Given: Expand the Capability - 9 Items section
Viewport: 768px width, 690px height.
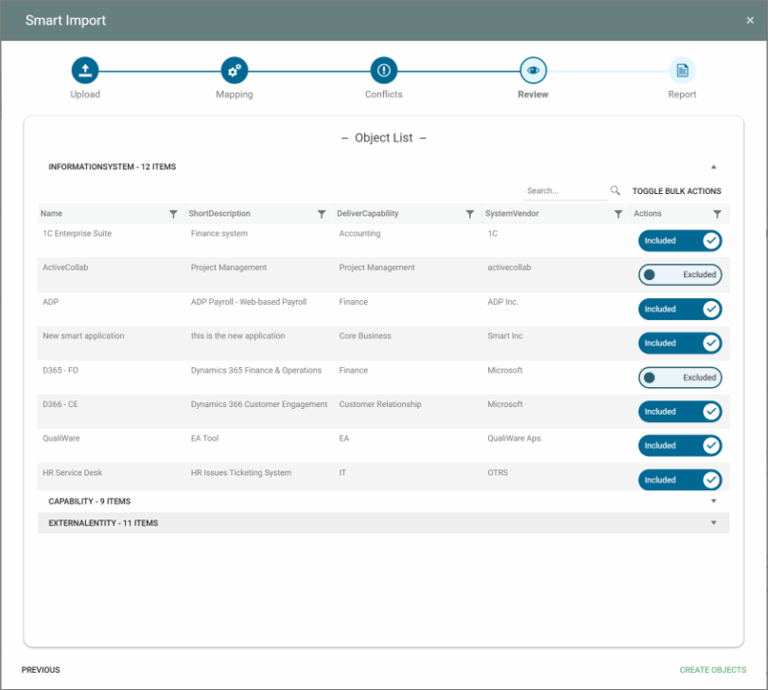Looking at the screenshot, I should point(713,501).
